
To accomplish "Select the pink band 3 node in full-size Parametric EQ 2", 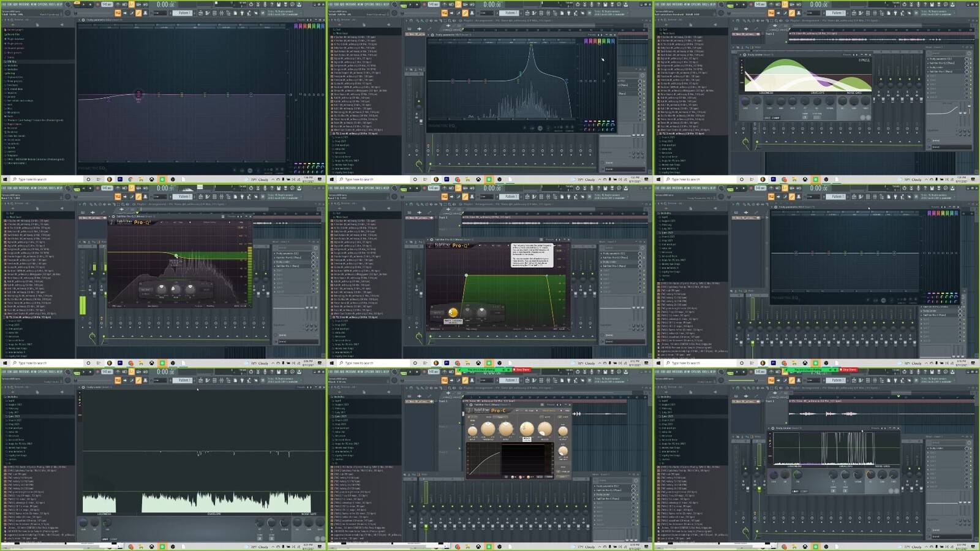I will click(x=138, y=94).
